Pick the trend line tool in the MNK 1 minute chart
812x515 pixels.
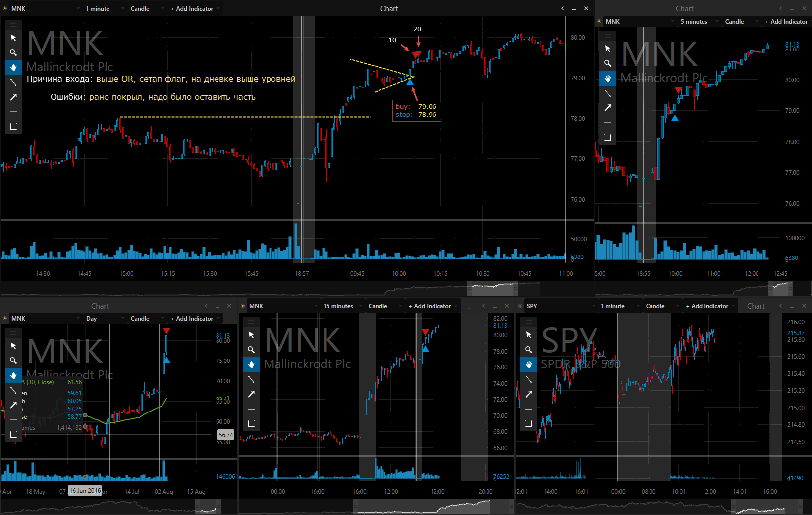click(x=13, y=82)
